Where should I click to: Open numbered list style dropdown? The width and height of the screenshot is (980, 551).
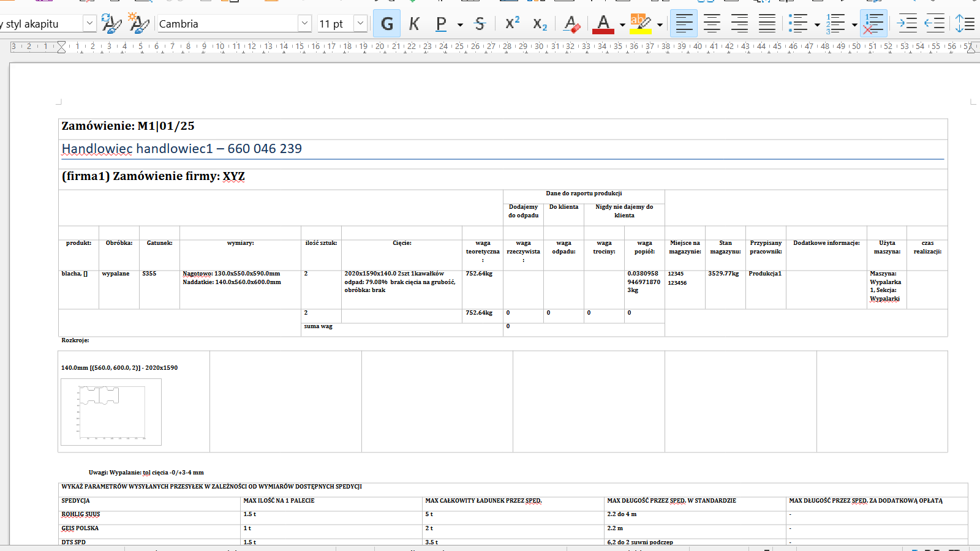tap(854, 24)
